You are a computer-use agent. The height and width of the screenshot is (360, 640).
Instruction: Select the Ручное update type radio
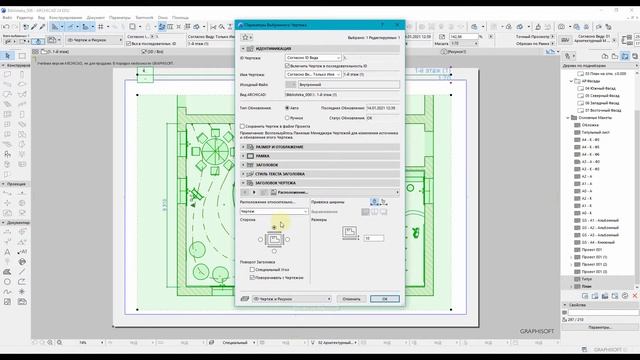click(x=287, y=118)
